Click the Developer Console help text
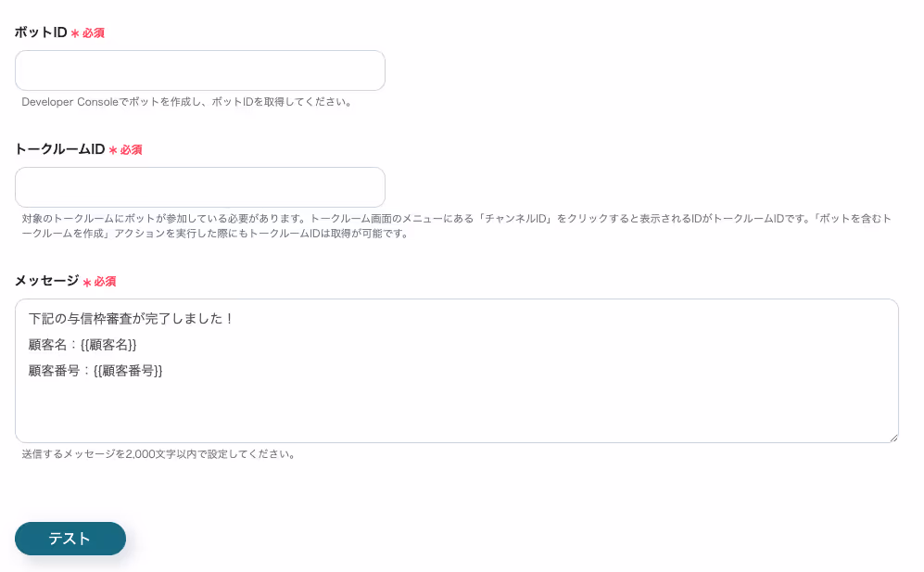 coord(187,102)
